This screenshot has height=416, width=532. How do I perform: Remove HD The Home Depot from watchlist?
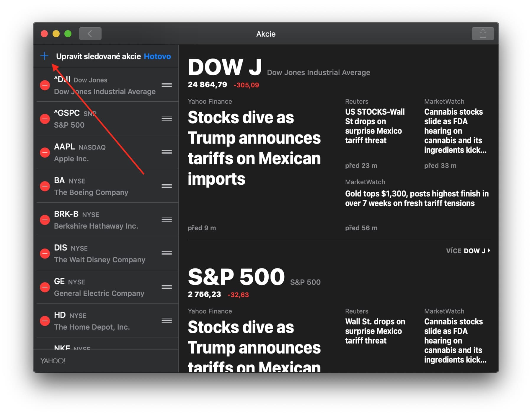[x=45, y=321]
